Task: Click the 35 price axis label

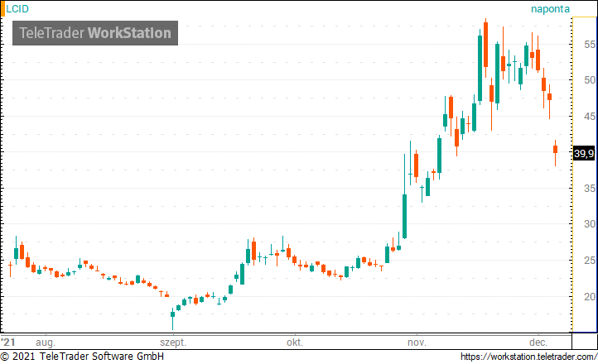Action: (590, 188)
